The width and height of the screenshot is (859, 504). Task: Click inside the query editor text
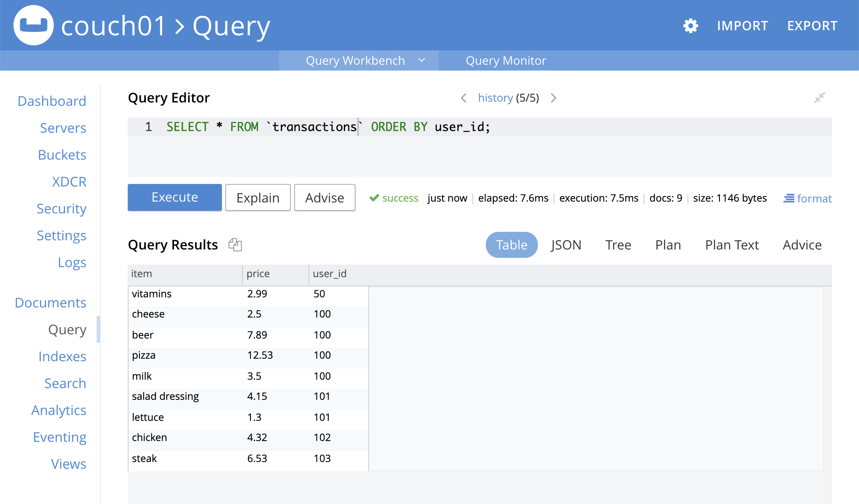pos(328,127)
